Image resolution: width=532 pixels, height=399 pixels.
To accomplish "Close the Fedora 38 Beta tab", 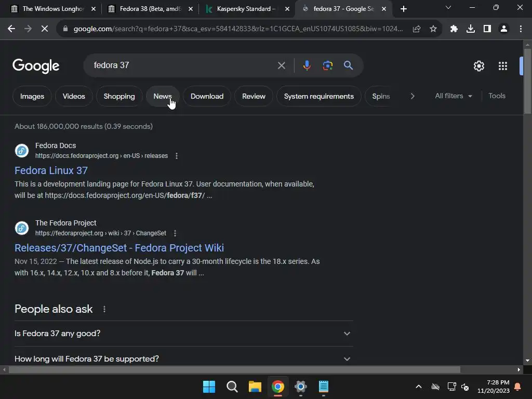I will tap(190, 9).
